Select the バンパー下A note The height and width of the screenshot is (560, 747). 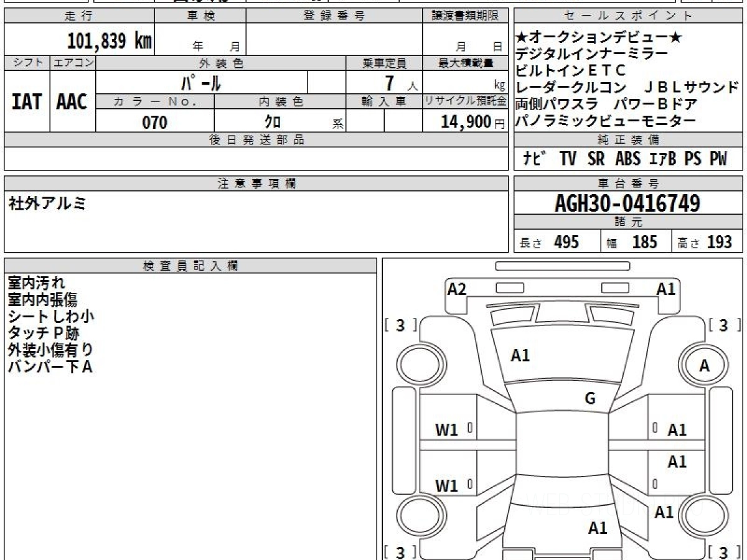(50, 367)
